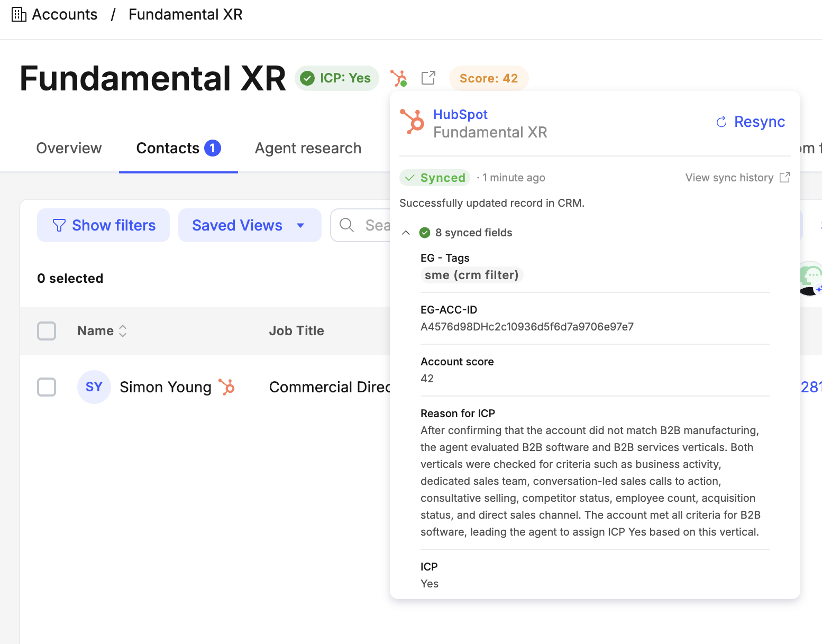Click the Resync button
This screenshot has height=644, width=822.
pyautogui.click(x=750, y=122)
